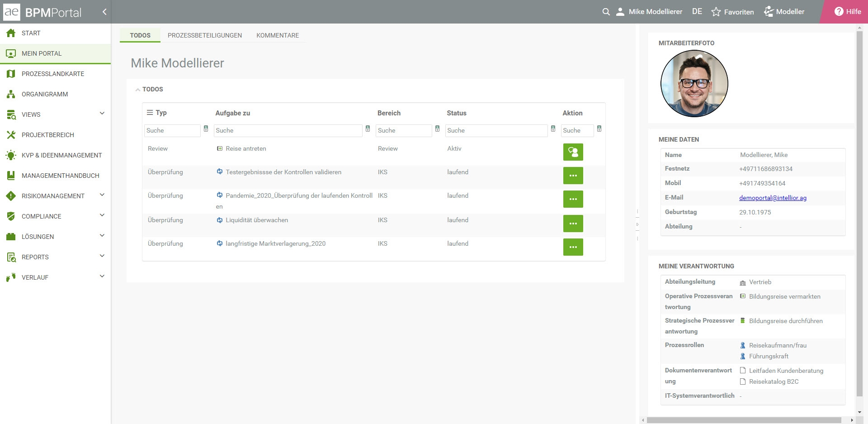This screenshot has width=868, height=424.
Task: Click the search magnifier icon in header
Action: [606, 12]
